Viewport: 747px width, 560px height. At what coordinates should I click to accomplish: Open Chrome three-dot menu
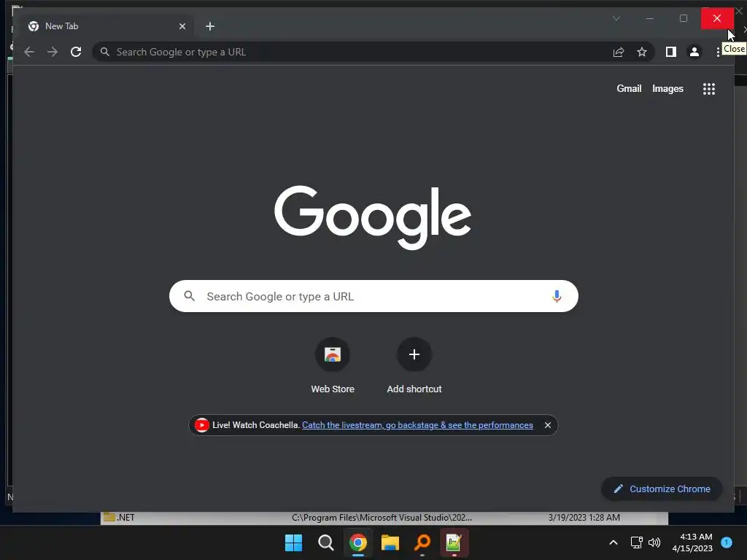(718, 52)
